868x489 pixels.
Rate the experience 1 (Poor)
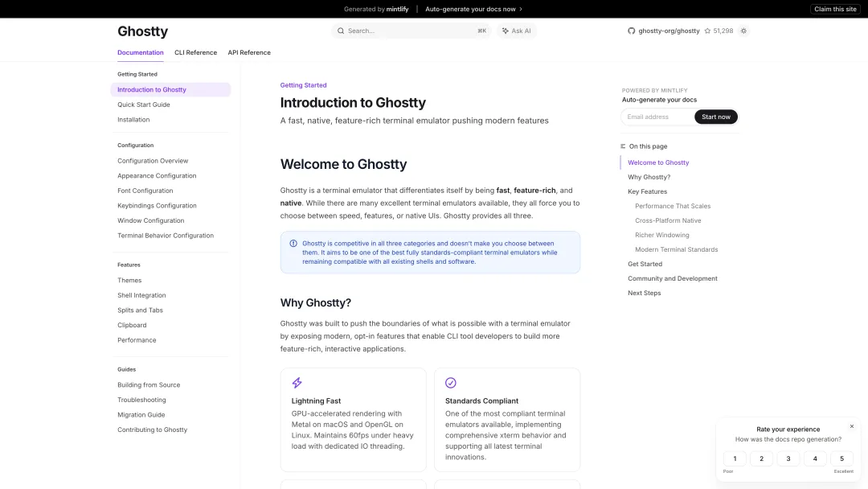click(735, 458)
